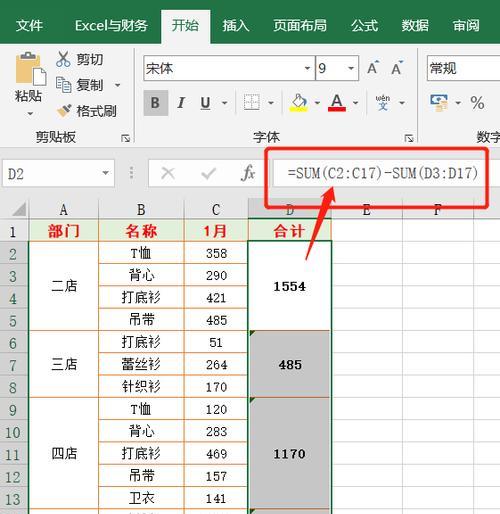The image size is (500, 514).
Task: Click the Select All corner triangle
Action: point(19,209)
